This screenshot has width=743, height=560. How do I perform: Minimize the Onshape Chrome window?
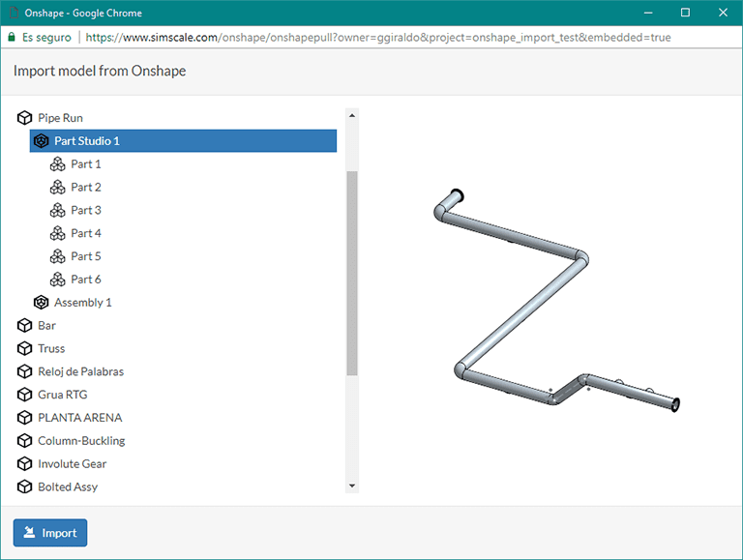[x=648, y=13]
